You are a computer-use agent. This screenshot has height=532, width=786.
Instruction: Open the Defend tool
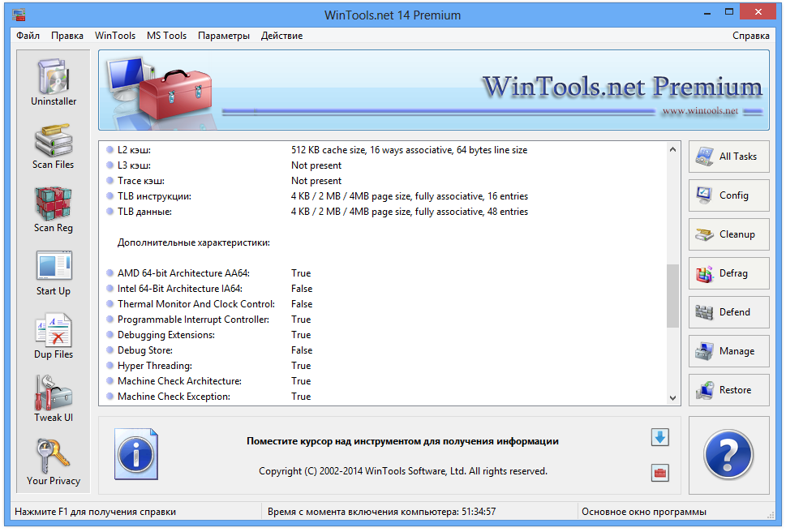pyautogui.click(x=728, y=312)
